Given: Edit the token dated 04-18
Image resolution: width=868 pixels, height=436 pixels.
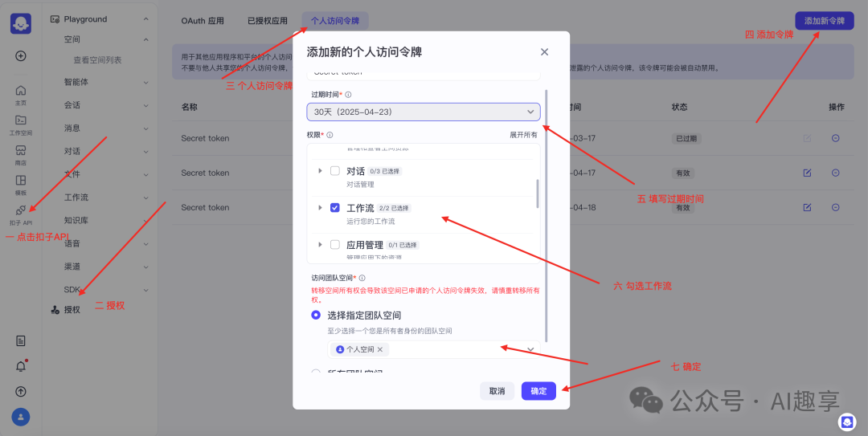Looking at the screenshot, I should tap(807, 207).
